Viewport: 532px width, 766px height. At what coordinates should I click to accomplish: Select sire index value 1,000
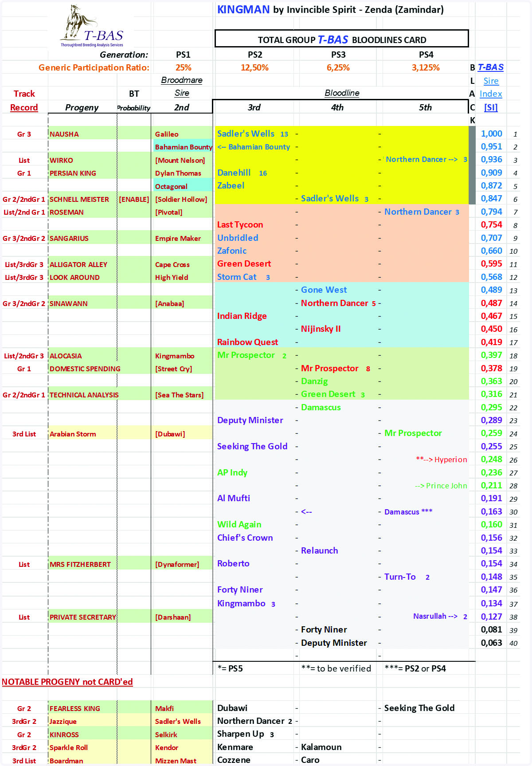pos(491,134)
